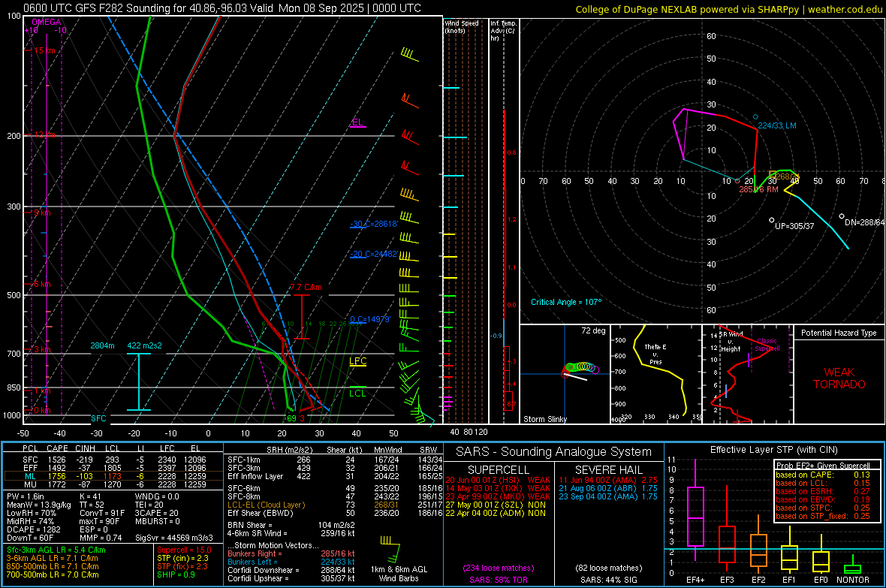
Task: Click the "DN=288/64" hodograph marker label
Action: pyautogui.click(x=864, y=222)
